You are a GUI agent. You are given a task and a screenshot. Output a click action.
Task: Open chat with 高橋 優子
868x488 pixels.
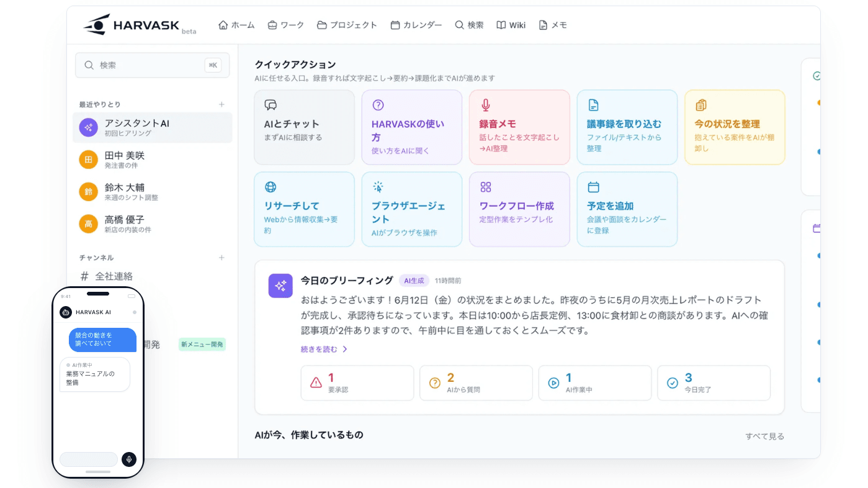point(153,224)
